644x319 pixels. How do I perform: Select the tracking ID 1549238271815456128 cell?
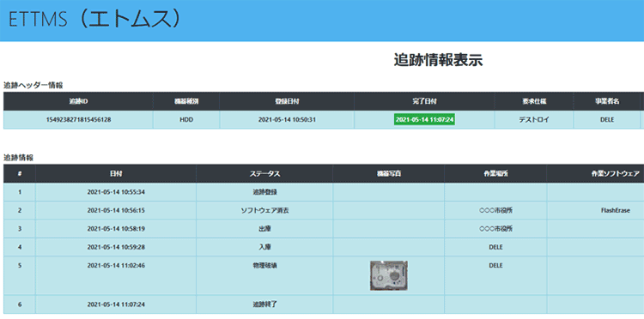click(78, 120)
